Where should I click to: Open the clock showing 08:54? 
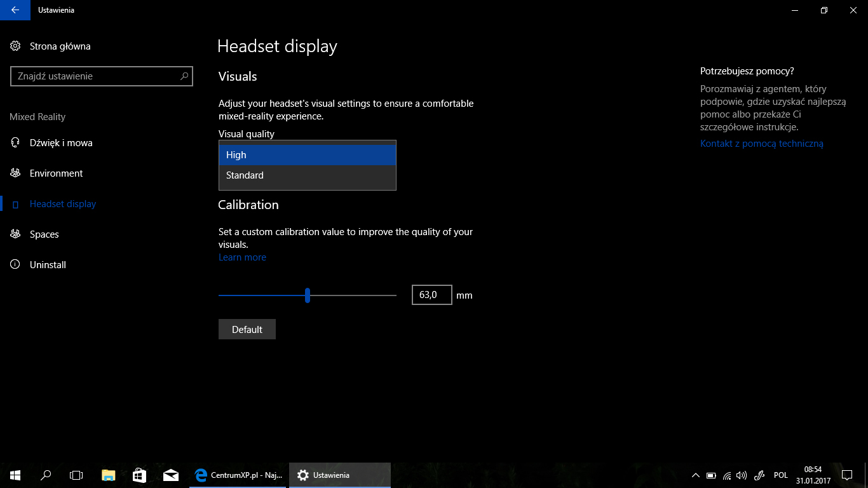pos(813,475)
